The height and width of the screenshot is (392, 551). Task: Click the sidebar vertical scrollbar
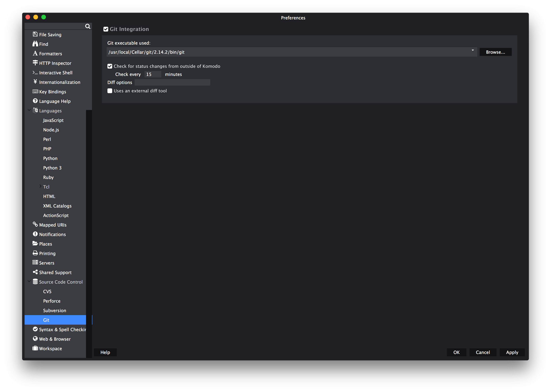tap(89, 234)
